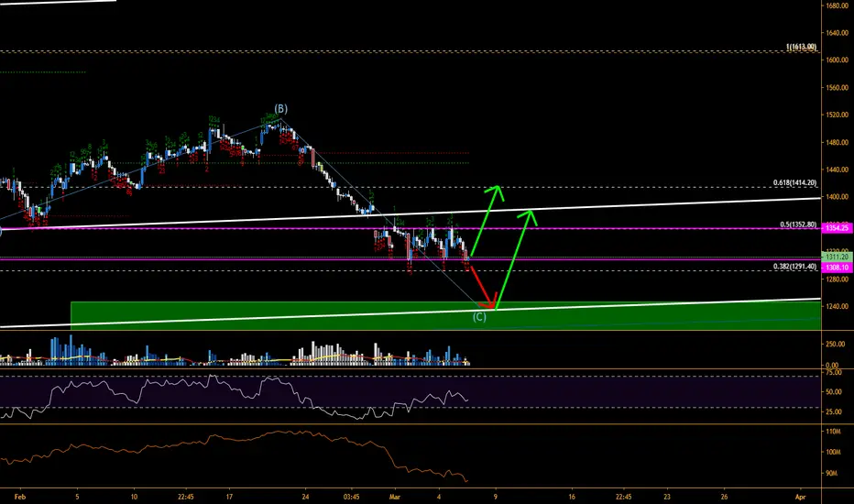Click the 75.00 RSI scale label
This screenshot has width=854, height=504.
[x=834, y=372]
